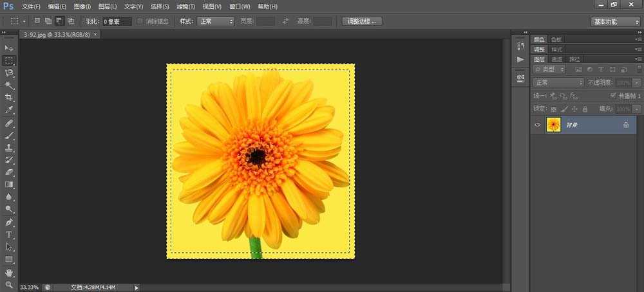Screen dimensions: 644x292
Task: Toggle the 传播帧 1 checkbox
Action: pos(612,96)
